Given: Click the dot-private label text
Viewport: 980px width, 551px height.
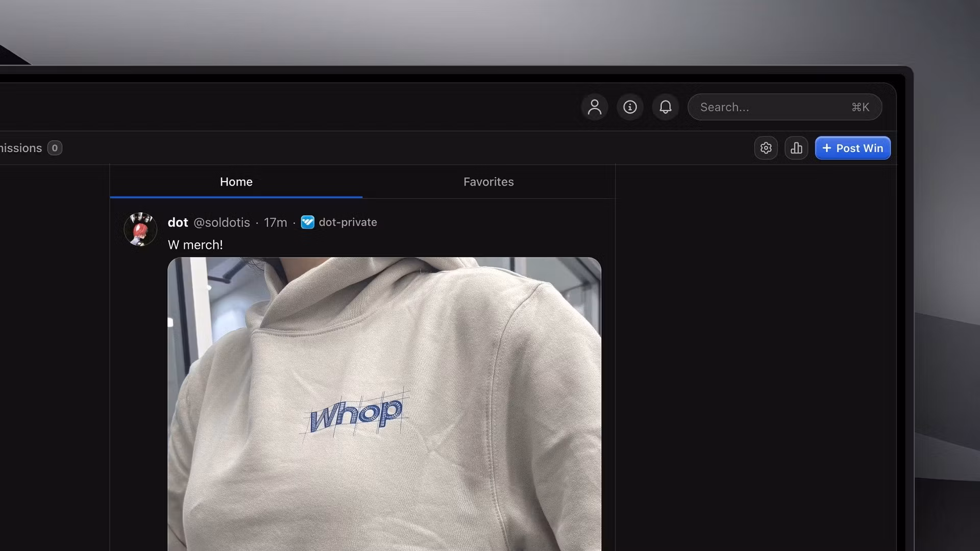Looking at the screenshot, I should (x=348, y=222).
